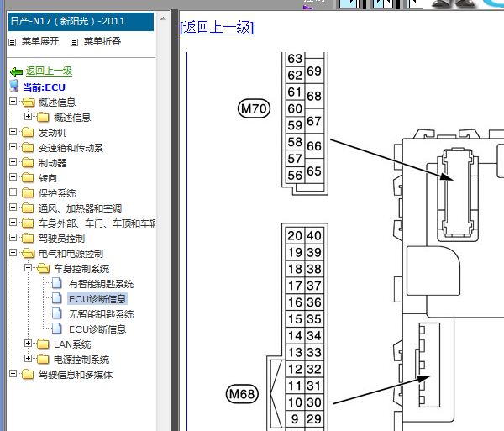
Task: Click the top-level 概述信息 open folder icon
Action: pos(29,102)
